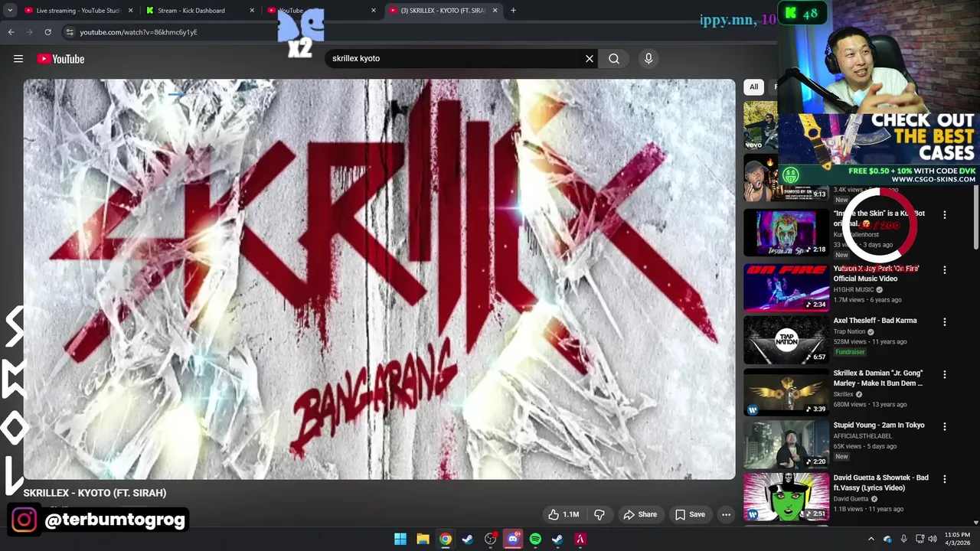Run the search with the magnifier button
The height and width of the screenshot is (551, 980).
[614, 59]
